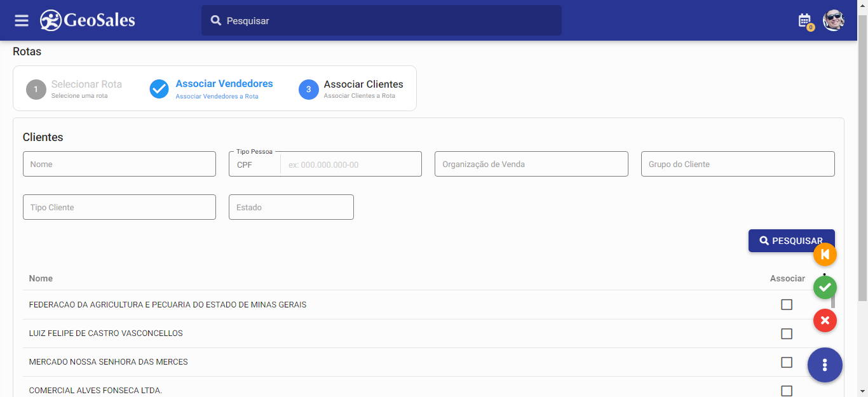Open the three-dot floating action menu
This screenshot has width=868, height=397.
tap(825, 365)
